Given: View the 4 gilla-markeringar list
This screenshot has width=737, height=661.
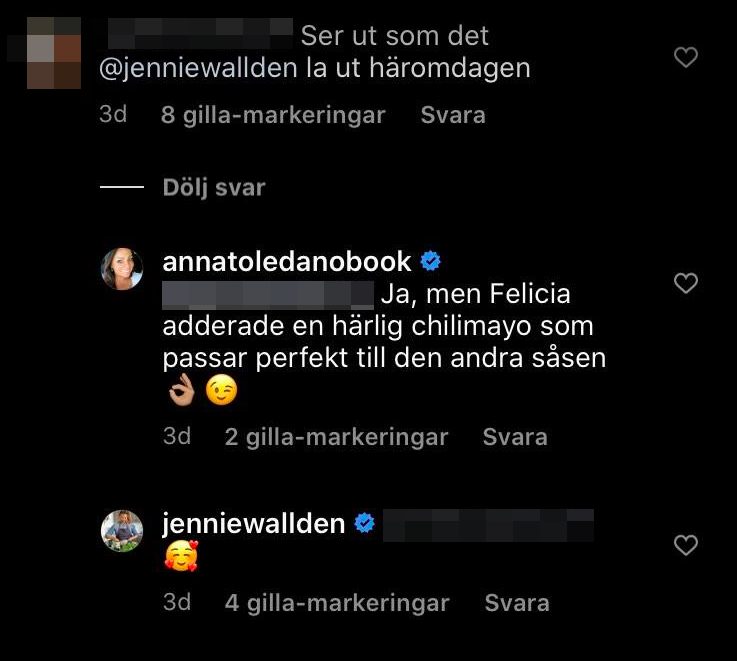Looking at the screenshot, I should (337, 604).
